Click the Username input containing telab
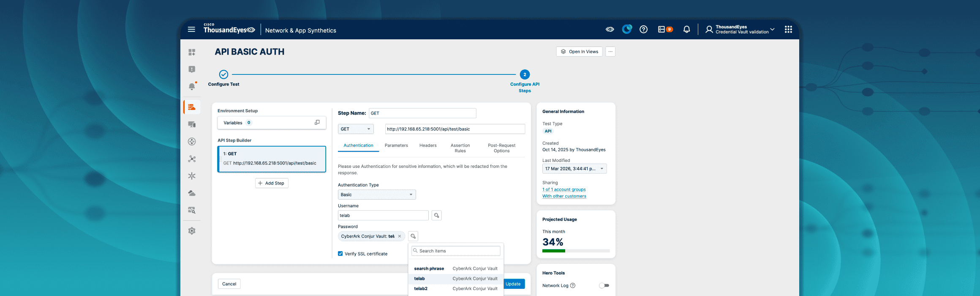 (383, 215)
